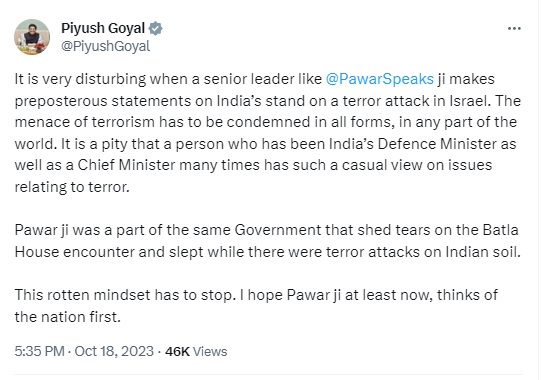Click the word "preposterous" in the tweet
The width and height of the screenshot is (545, 380).
coord(61,101)
